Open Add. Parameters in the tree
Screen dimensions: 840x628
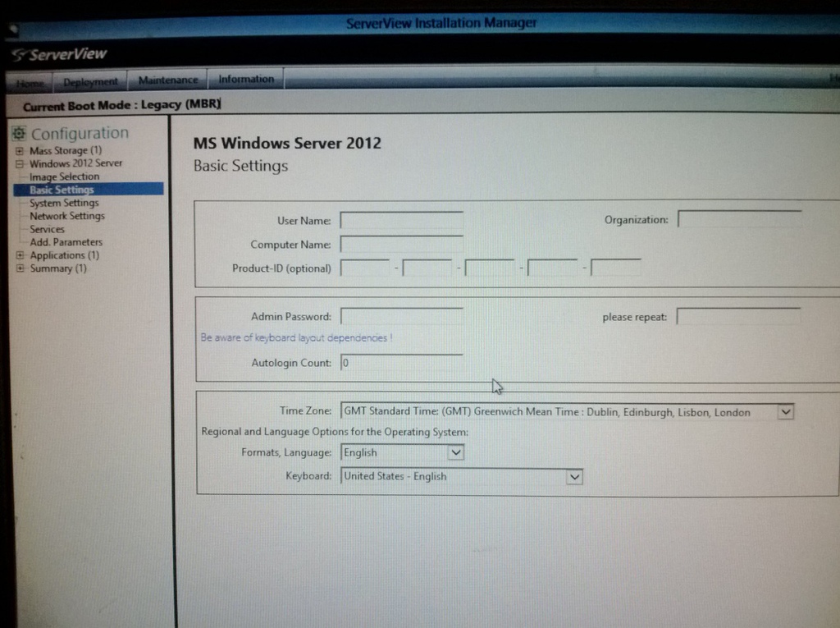[66, 242]
